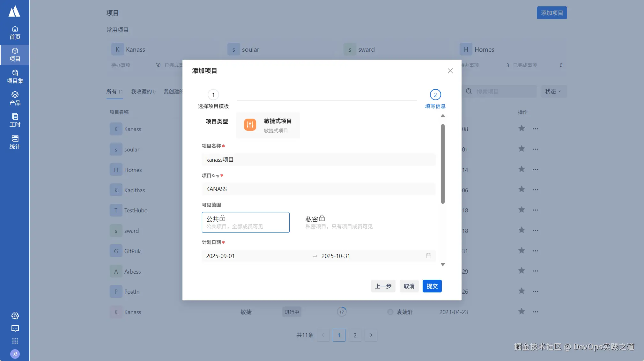Open settings gear icon in sidebar
644x361 pixels.
(15, 316)
